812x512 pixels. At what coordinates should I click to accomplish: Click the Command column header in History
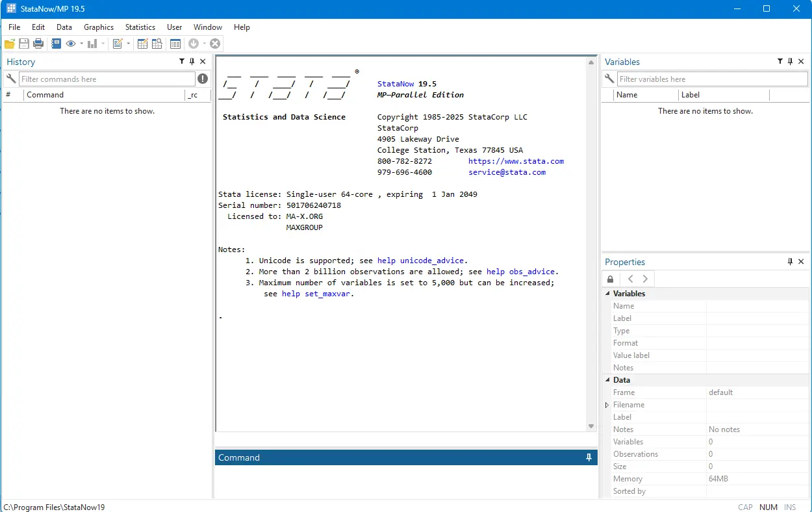pos(104,95)
